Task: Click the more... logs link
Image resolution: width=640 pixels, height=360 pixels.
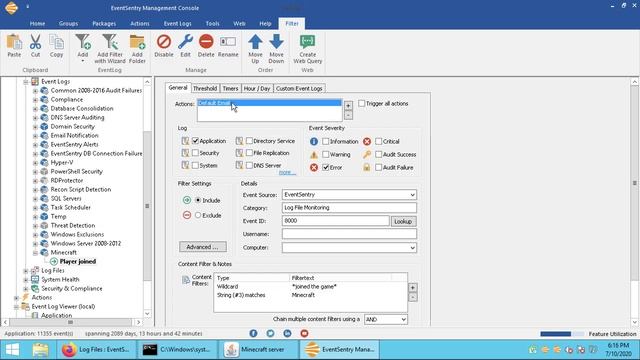Action: [287, 173]
